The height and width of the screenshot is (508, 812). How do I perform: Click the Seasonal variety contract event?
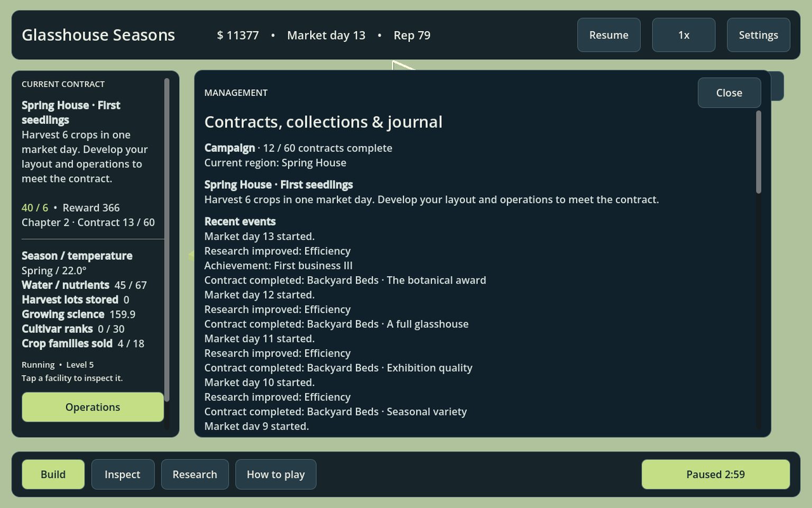click(336, 412)
